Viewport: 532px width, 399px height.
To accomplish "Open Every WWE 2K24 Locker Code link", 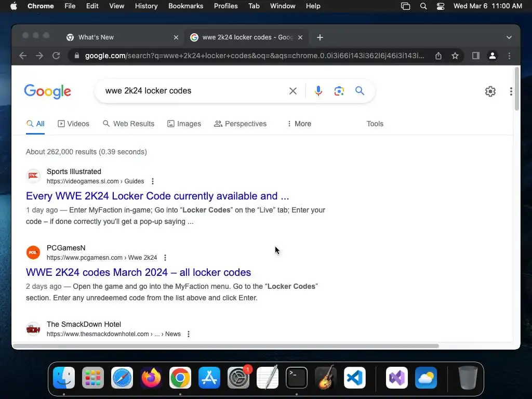I will 157,196.
